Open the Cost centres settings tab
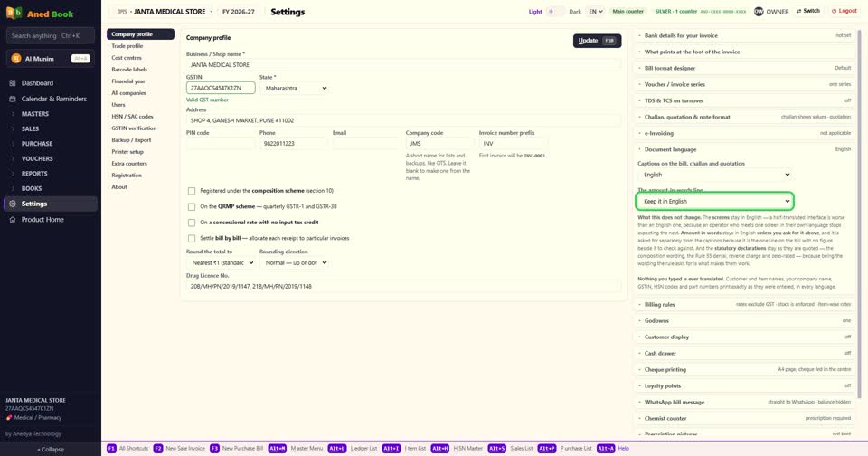The image size is (868, 456). coord(140,58)
